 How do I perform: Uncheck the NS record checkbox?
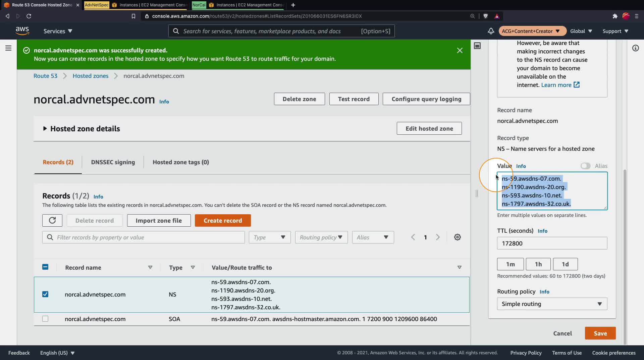click(x=45, y=294)
